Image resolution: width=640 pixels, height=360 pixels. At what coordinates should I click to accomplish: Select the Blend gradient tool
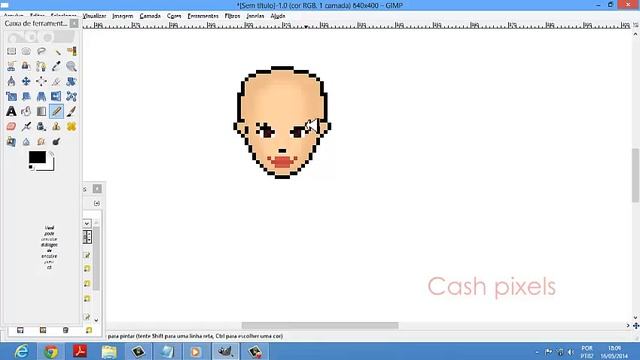click(x=41, y=111)
